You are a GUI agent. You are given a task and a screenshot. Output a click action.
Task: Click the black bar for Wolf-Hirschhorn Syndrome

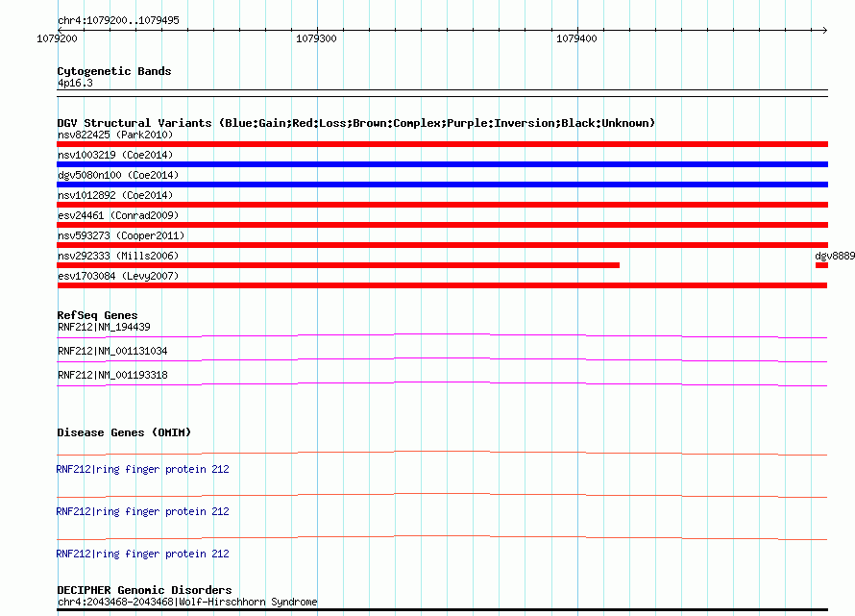pyautogui.click(x=442, y=609)
